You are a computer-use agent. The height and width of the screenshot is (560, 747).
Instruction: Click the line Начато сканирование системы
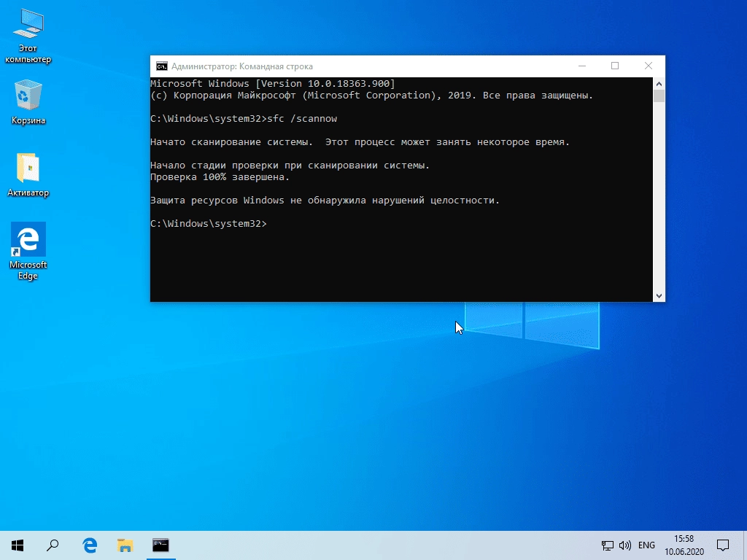pos(360,142)
